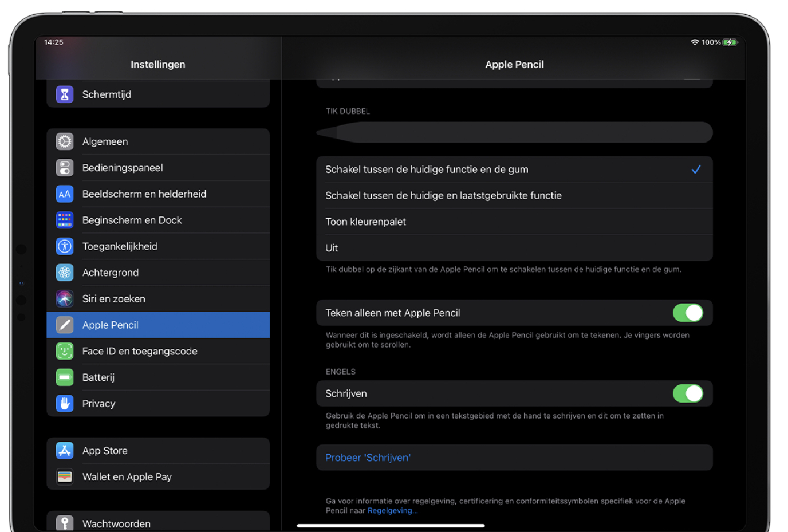Open Wallet en Apple Pay settings
This screenshot has height=532, width=788.
(x=158, y=476)
